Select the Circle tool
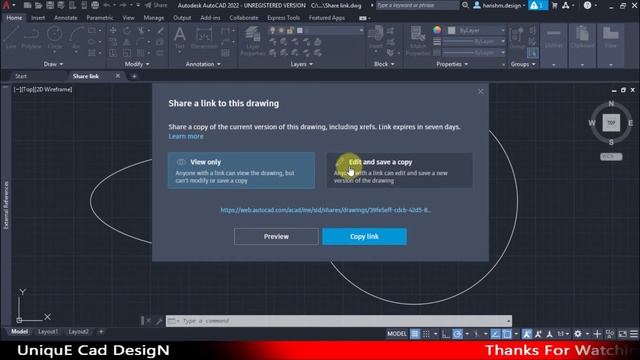This screenshot has width=640, height=360. point(55,38)
